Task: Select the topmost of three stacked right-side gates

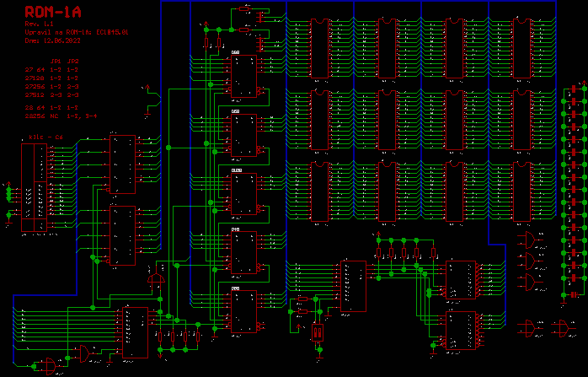Action: click(531, 240)
